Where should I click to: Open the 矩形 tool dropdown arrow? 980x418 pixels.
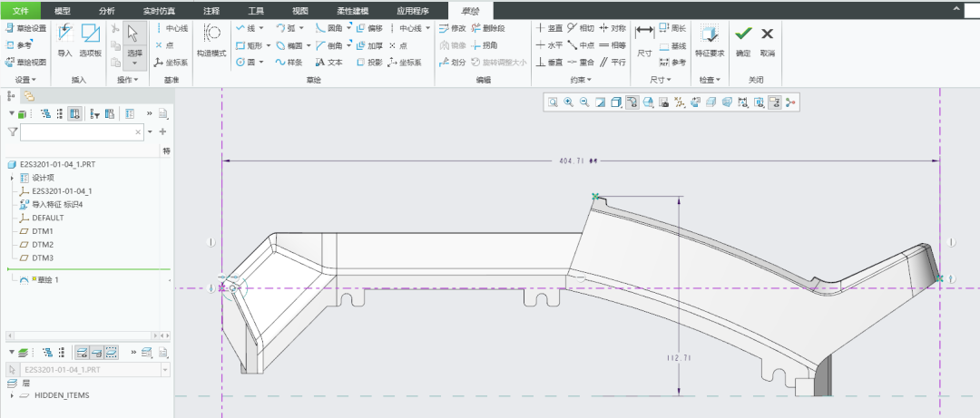pyautogui.click(x=268, y=45)
